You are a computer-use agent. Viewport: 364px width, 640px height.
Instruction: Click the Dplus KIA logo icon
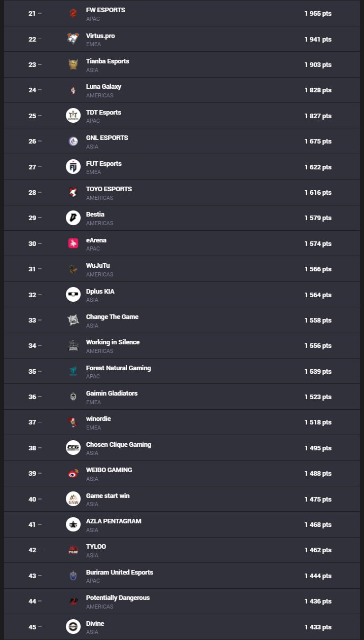[73, 295]
